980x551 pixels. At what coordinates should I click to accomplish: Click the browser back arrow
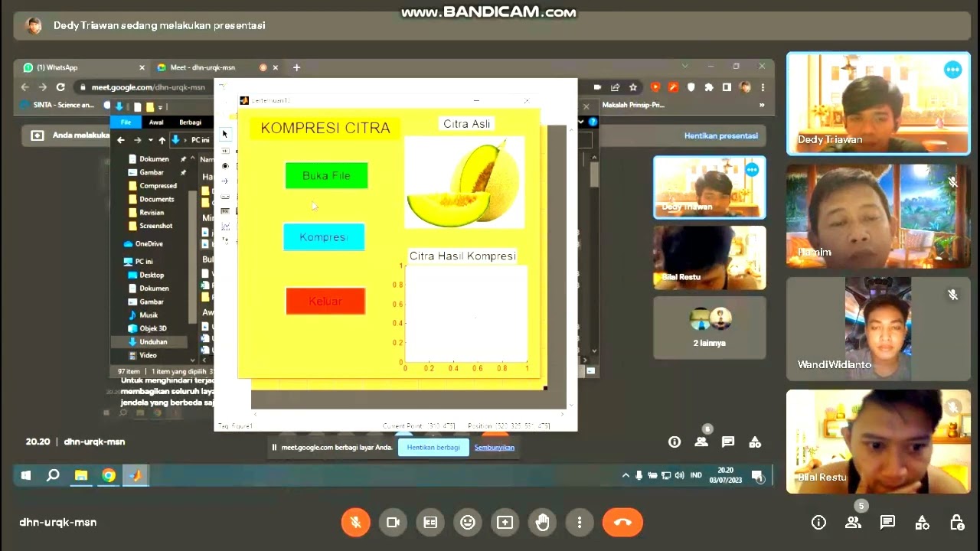tap(24, 87)
